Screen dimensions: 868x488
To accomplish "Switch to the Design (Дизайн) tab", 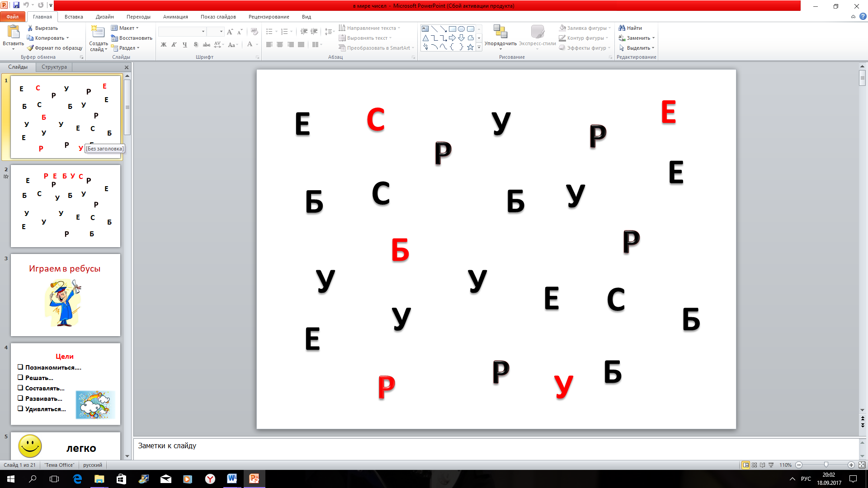I will pos(104,17).
